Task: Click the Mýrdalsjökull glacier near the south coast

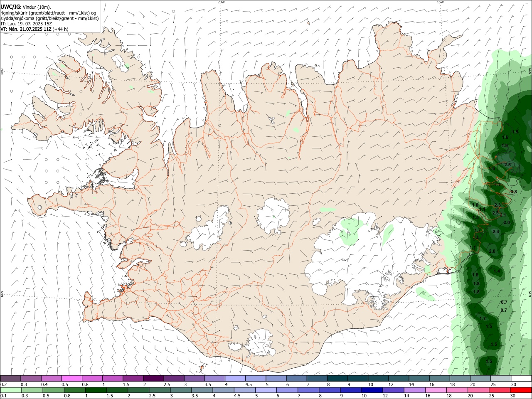Action: 260,344
